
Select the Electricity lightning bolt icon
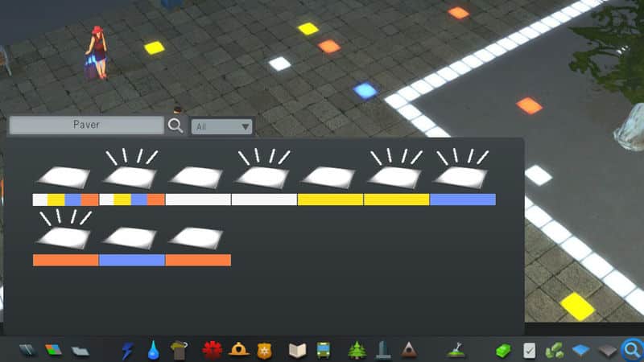point(127,350)
